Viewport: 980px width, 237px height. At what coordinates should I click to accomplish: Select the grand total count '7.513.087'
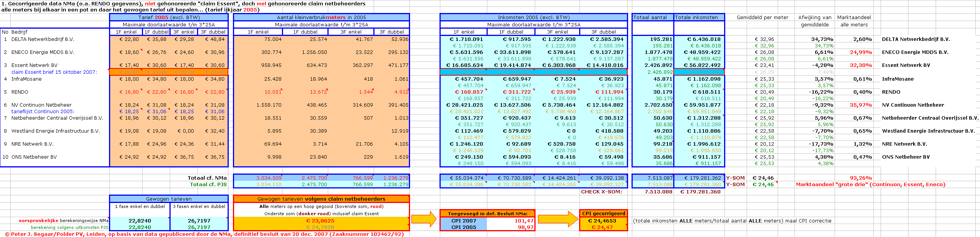660,178
